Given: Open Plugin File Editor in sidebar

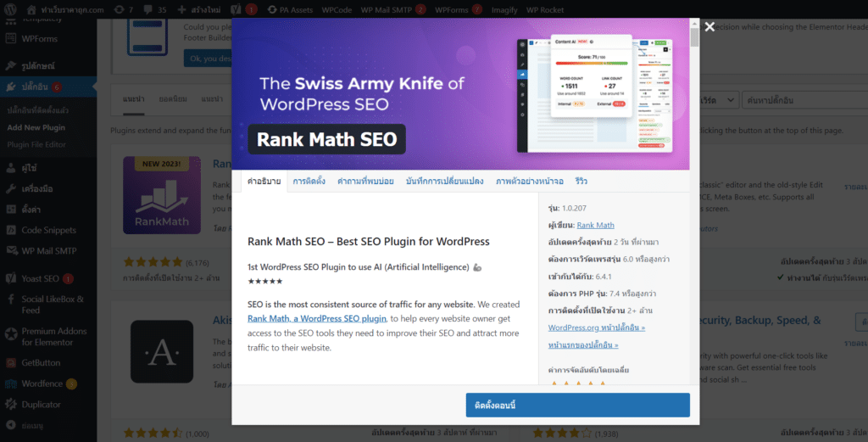Looking at the screenshot, I should tap(36, 144).
